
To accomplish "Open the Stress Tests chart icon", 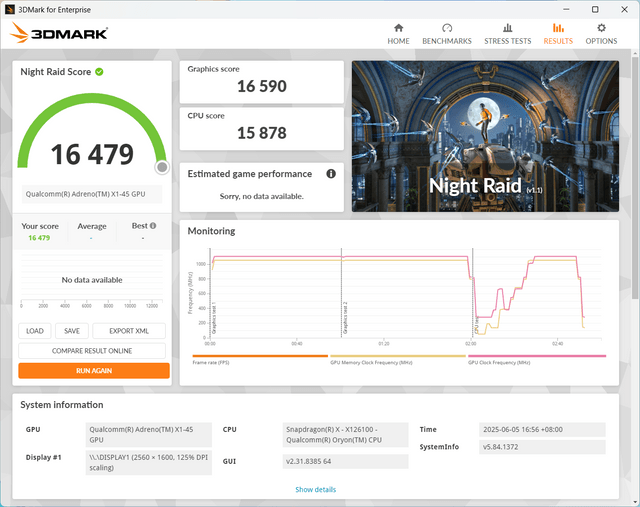I will point(507,28).
